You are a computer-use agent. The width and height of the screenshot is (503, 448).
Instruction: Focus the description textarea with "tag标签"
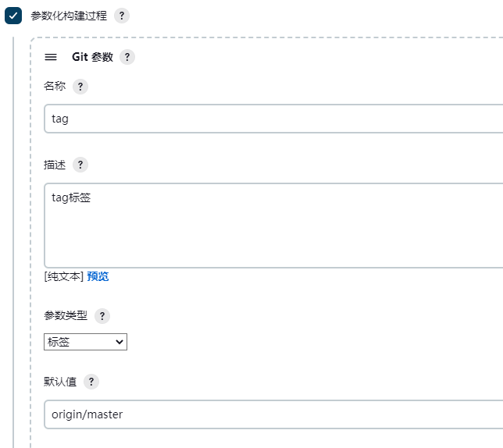click(273, 226)
